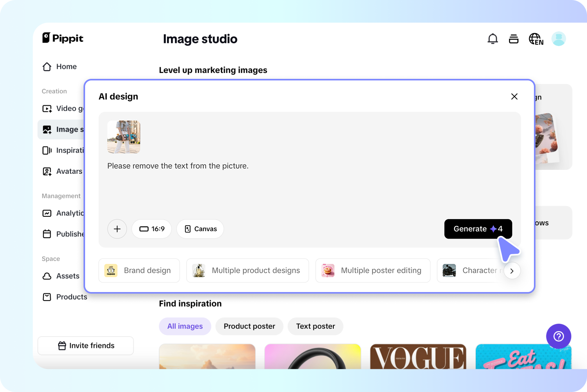Open Assets in the Space section
Viewport: 587px width, 392px height.
click(47, 276)
